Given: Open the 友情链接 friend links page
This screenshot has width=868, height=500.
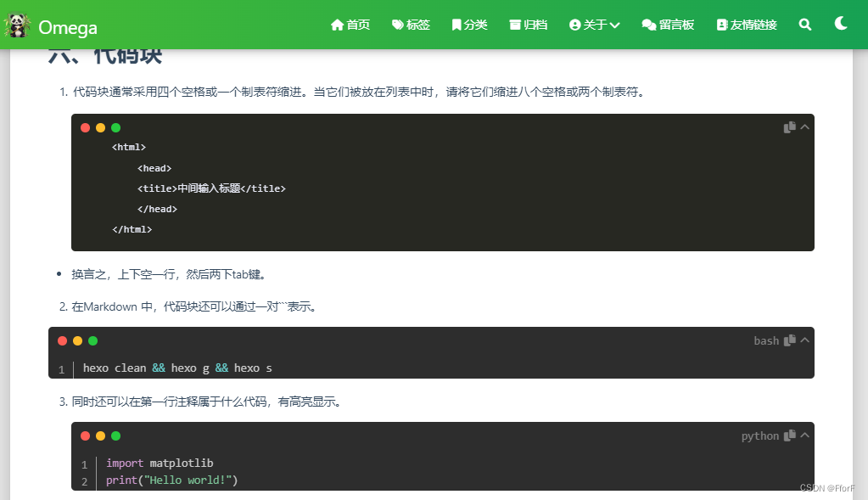Looking at the screenshot, I should point(747,25).
